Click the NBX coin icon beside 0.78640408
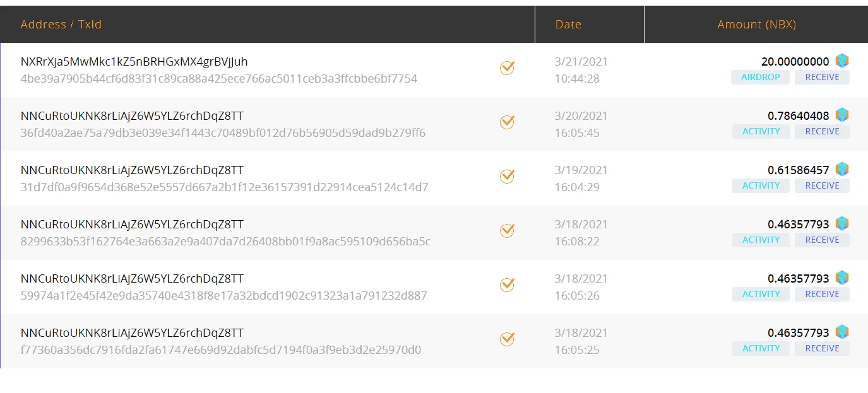Screen dimensions: 868x393 pos(842,115)
